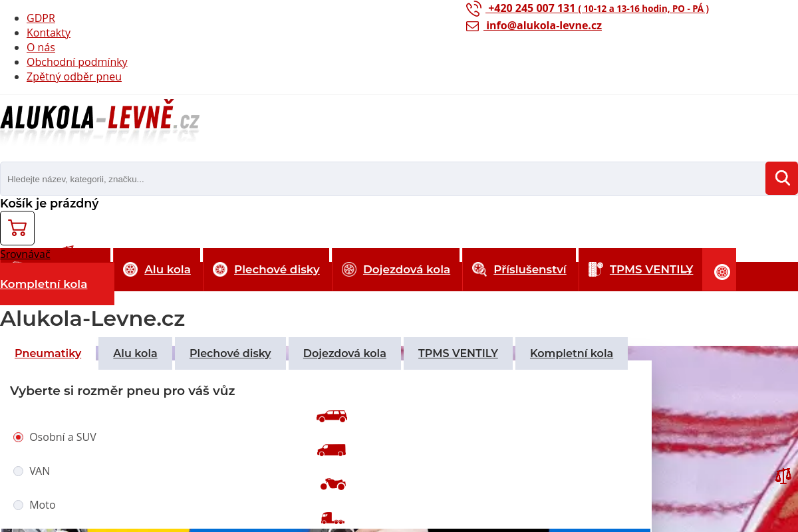Click the red motorcycle icon
Screen dimensions: 798x532
(332, 483)
